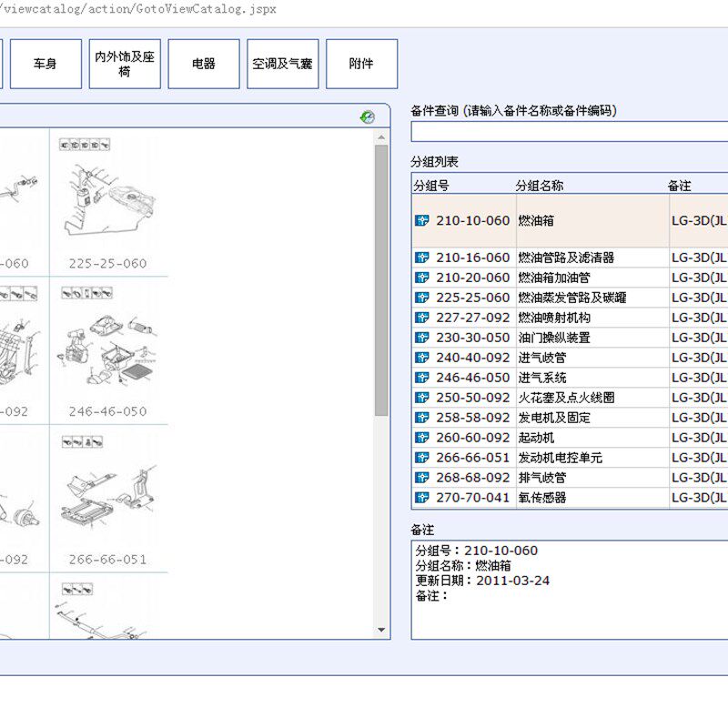Select the 燃油箱 group name cell
728x728 pixels.
click(x=592, y=220)
